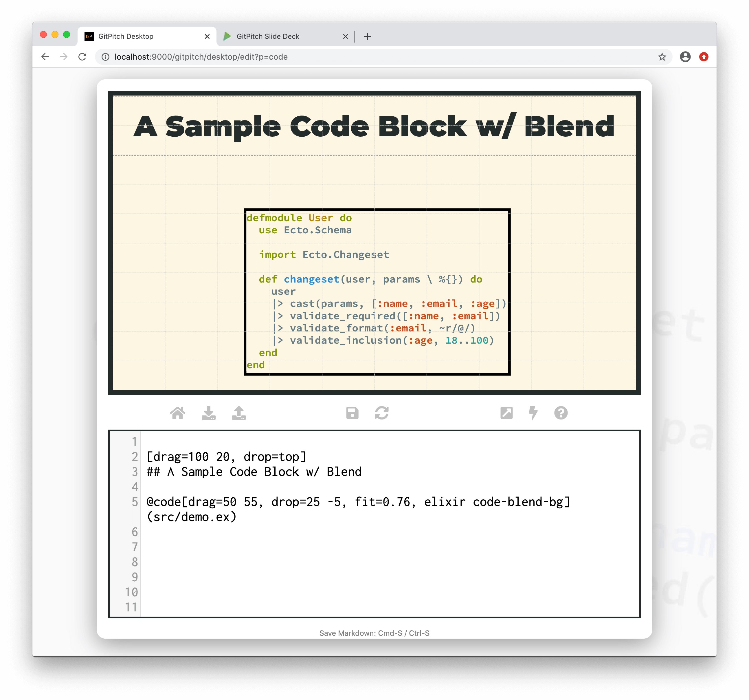Click 'defmodule User do' in code preview

(299, 218)
